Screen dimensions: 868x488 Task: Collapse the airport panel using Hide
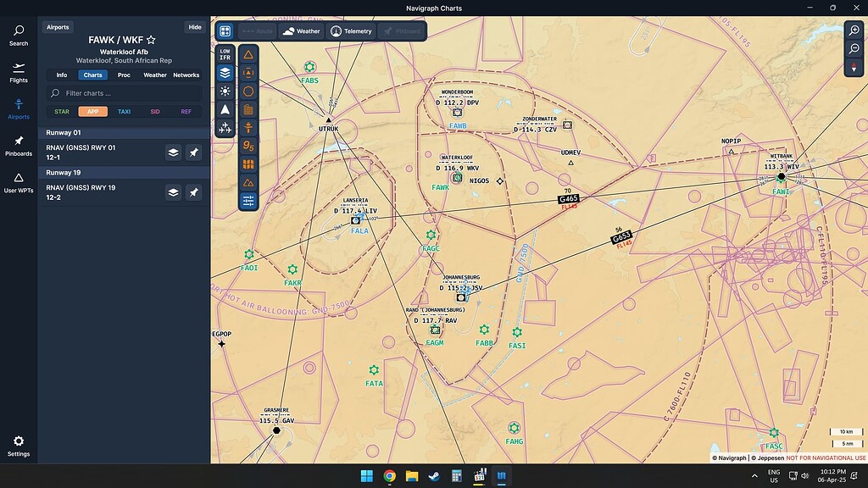coord(195,26)
